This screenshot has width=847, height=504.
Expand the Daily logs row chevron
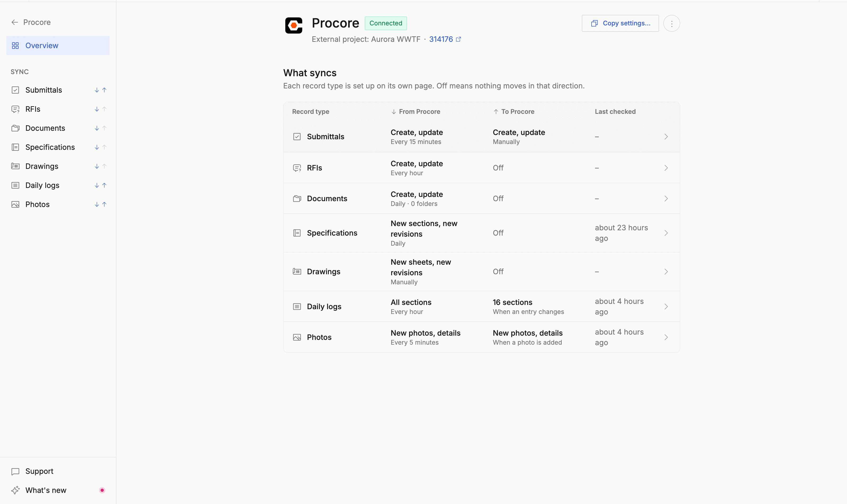666,306
